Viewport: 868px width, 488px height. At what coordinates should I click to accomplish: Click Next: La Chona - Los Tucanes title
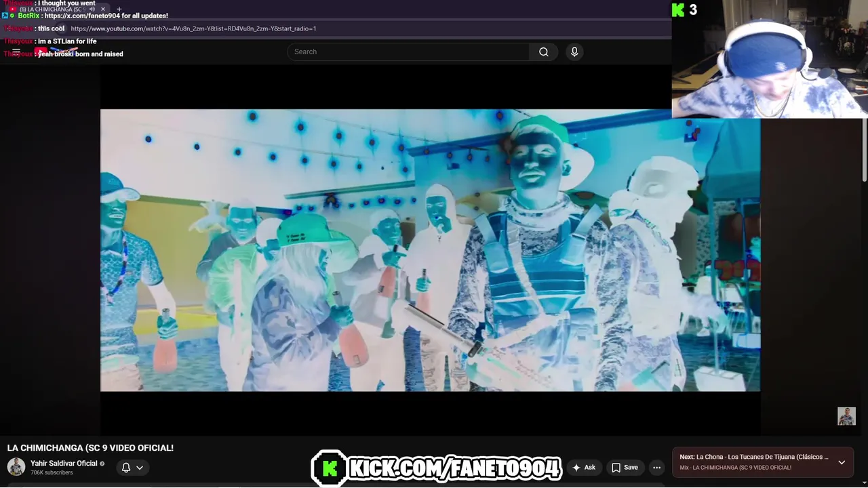click(753, 457)
